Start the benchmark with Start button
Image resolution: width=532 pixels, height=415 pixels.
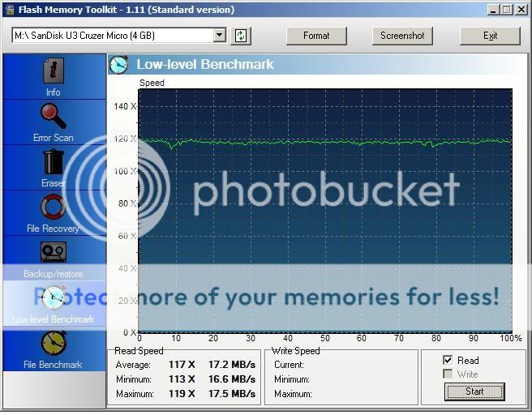pyautogui.click(x=474, y=391)
